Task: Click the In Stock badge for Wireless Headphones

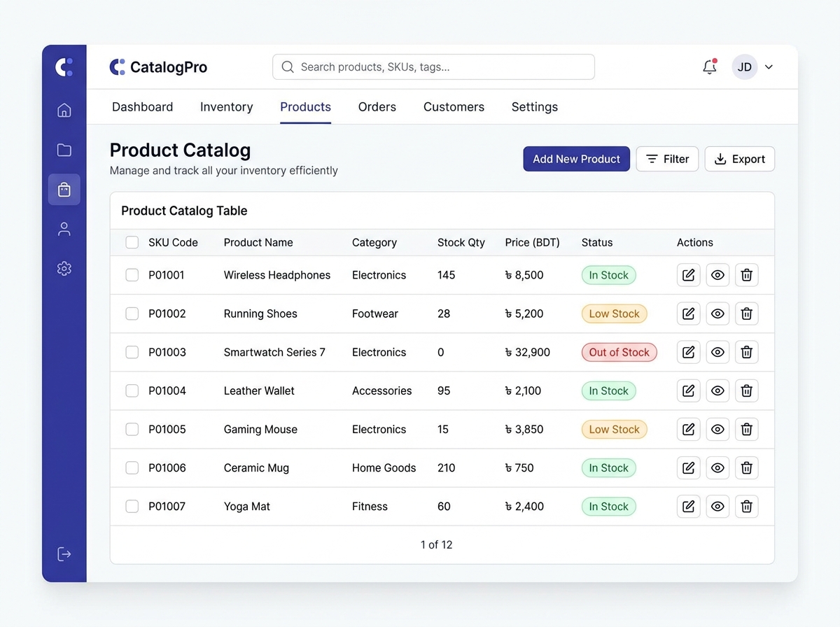Action: (609, 275)
